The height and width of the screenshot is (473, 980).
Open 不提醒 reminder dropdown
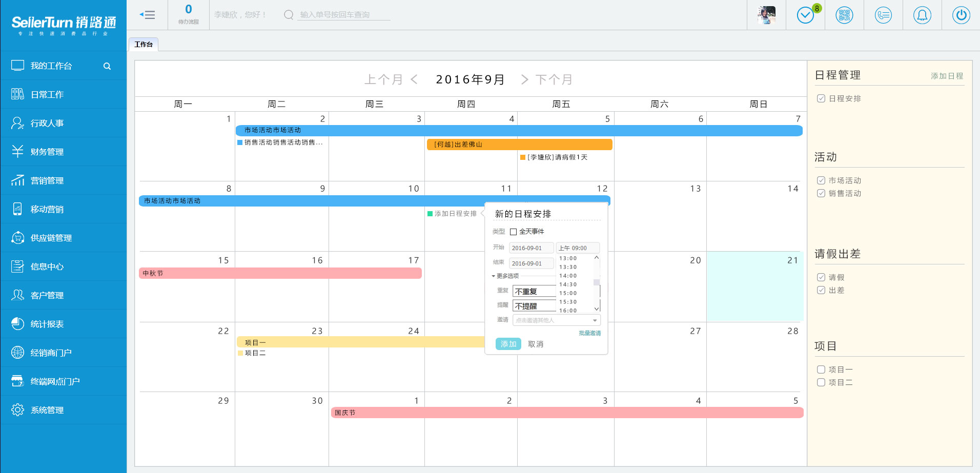(534, 306)
